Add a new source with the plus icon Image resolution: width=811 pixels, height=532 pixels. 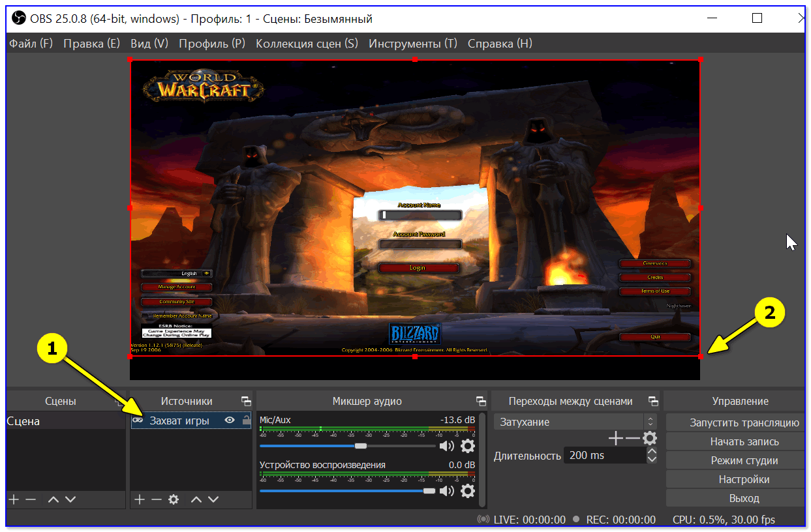(139, 499)
